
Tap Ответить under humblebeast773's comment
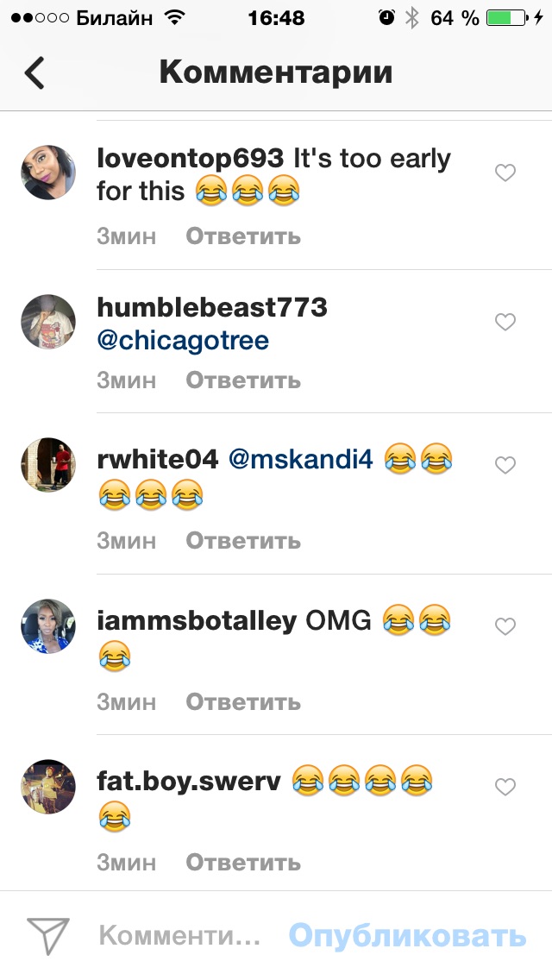[x=243, y=380]
